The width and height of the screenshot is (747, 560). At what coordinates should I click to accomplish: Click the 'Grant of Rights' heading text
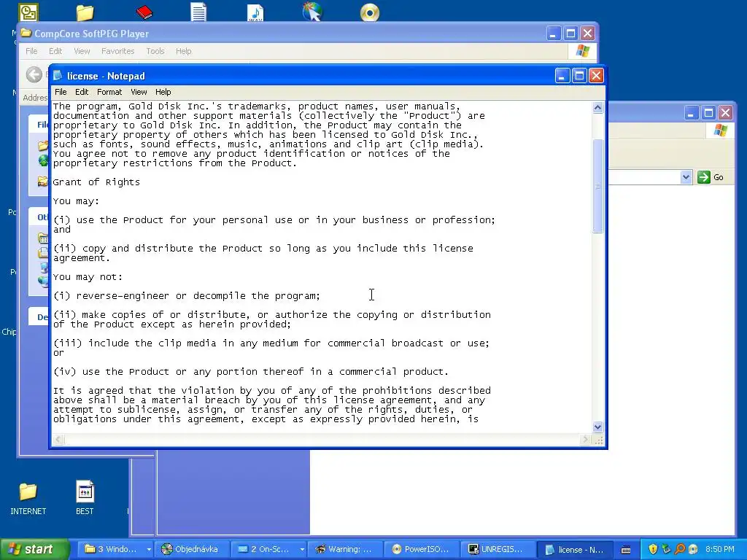(96, 182)
